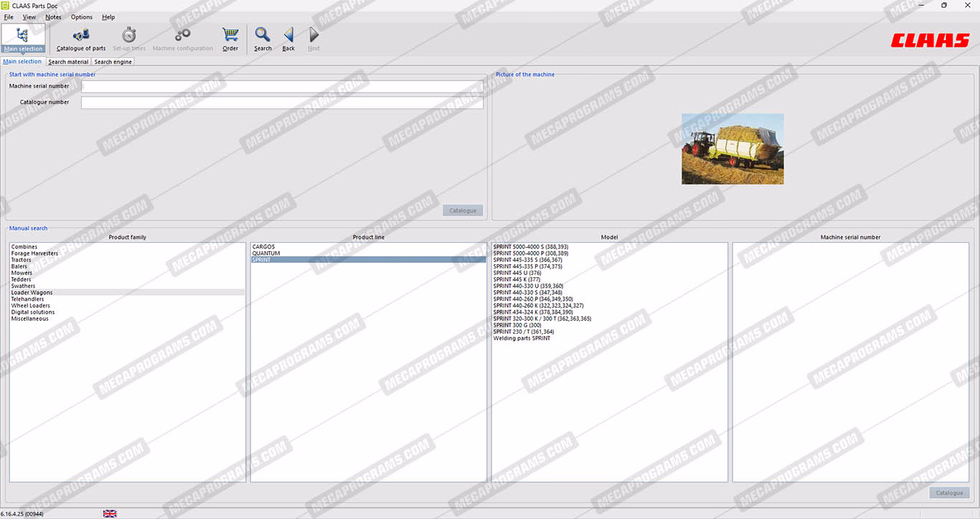Click the Main selection toolbar icon
Screen dimensions: 980x519
tap(23, 38)
